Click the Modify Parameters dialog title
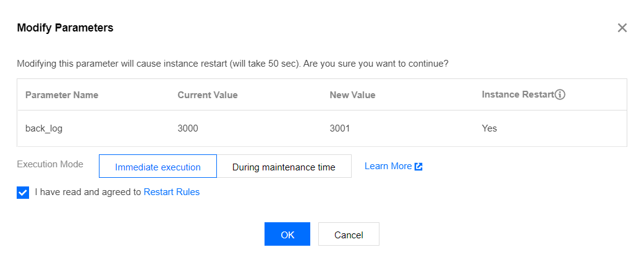Screen dimensions: 644x263 tap(65, 28)
